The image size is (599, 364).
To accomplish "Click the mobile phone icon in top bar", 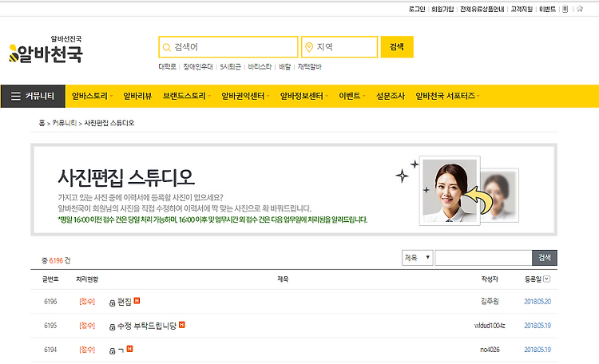I will 565,9.
